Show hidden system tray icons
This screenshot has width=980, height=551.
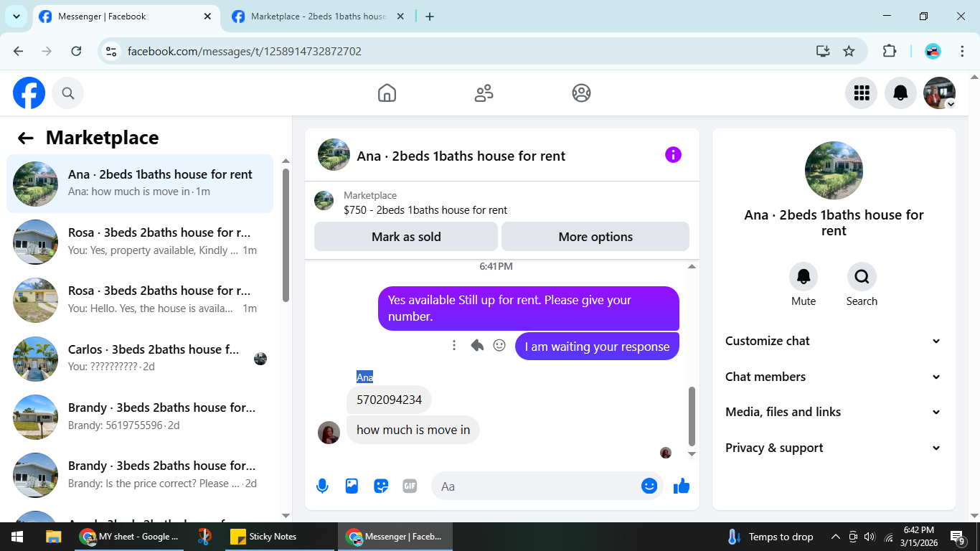click(836, 537)
